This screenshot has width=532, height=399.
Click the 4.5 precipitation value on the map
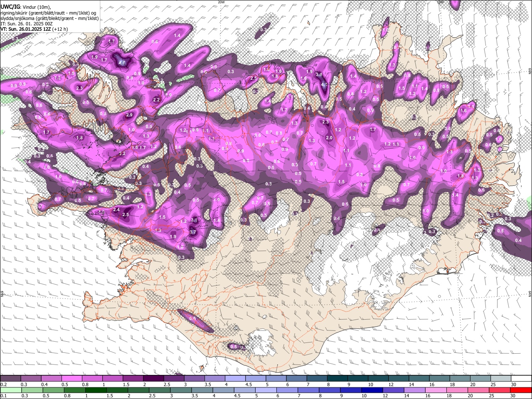pyautogui.click(x=122, y=62)
